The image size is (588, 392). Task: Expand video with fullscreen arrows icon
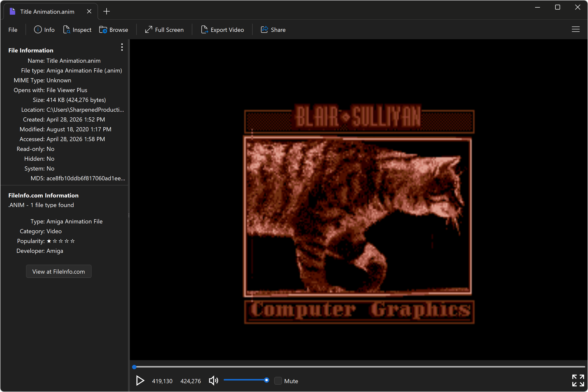click(578, 380)
